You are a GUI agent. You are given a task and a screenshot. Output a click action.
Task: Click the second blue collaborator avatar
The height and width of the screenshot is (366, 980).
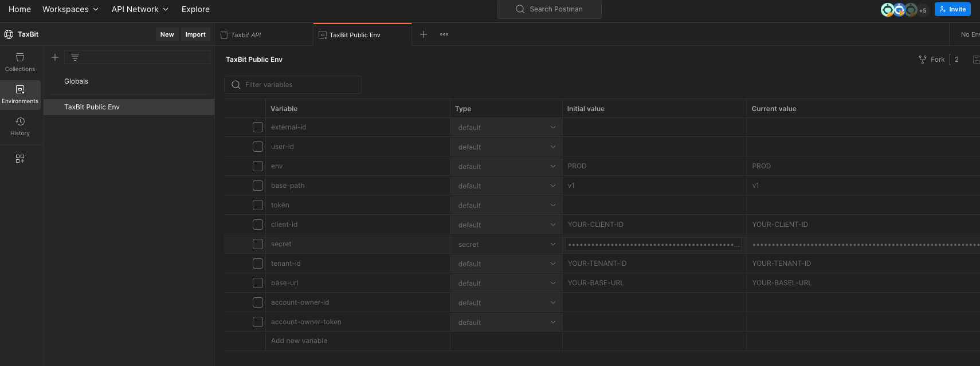pyautogui.click(x=899, y=10)
